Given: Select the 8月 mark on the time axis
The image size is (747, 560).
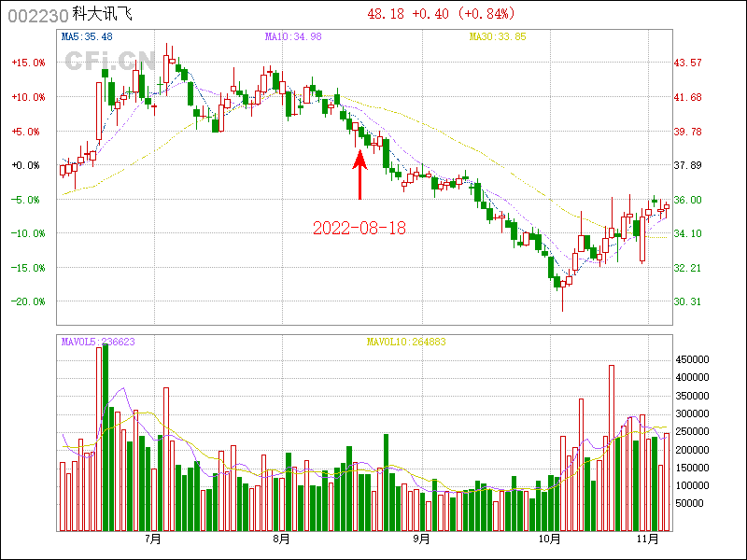Looking at the screenshot, I should 282,539.
